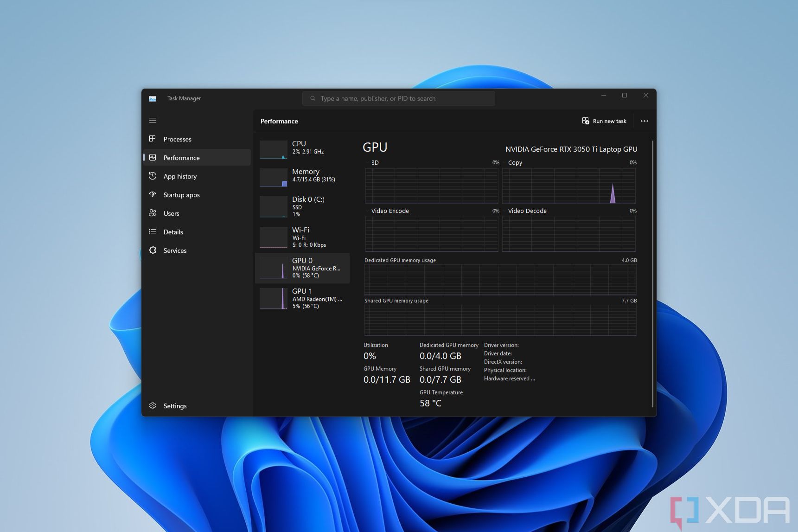This screenshot has height=532, width=798.
Task: Open the more options ellipsis menu
Action: coord(645,121)
